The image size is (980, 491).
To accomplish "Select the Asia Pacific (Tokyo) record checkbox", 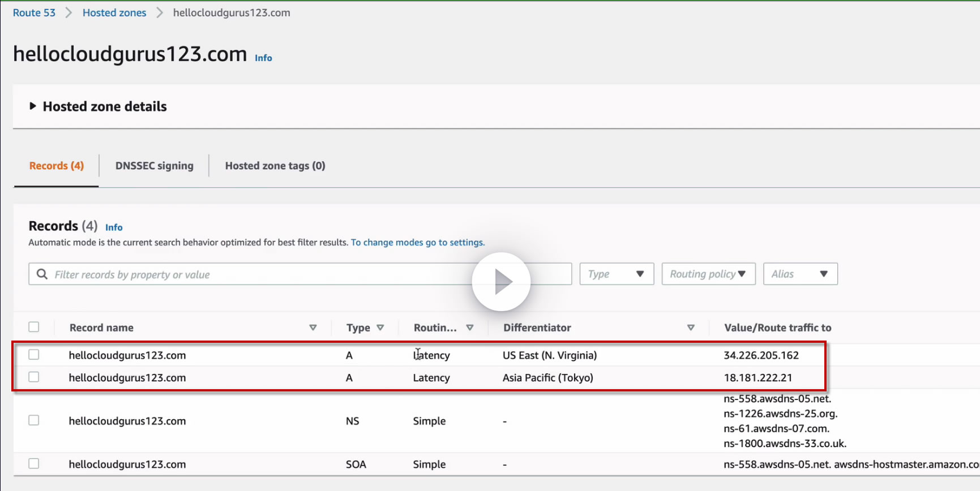I will (x=34, y=377).
